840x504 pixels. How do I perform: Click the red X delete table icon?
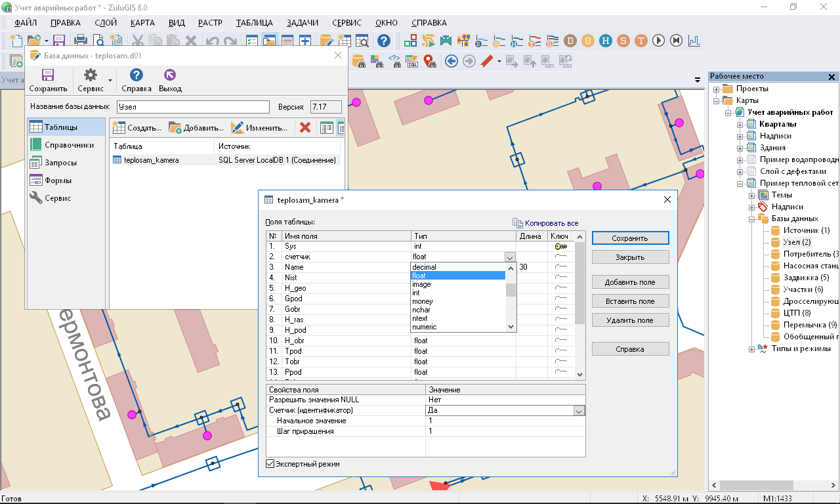pyautogui.click(x=305, y=127)
